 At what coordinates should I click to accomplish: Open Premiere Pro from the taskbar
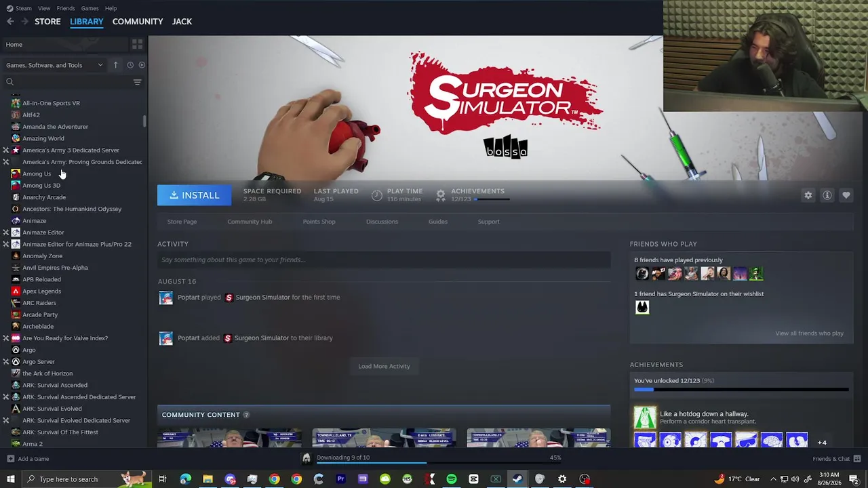(x=340, y=479)
